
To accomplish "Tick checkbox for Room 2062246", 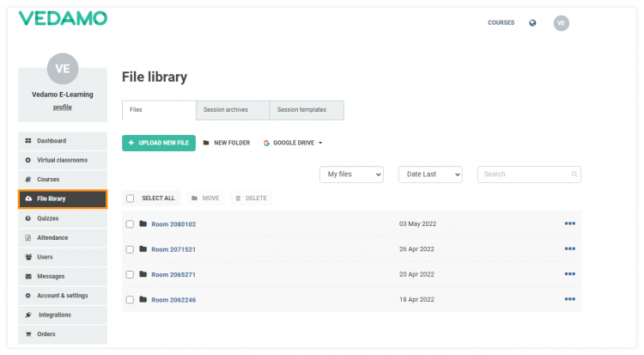I will tap(131, 300).
